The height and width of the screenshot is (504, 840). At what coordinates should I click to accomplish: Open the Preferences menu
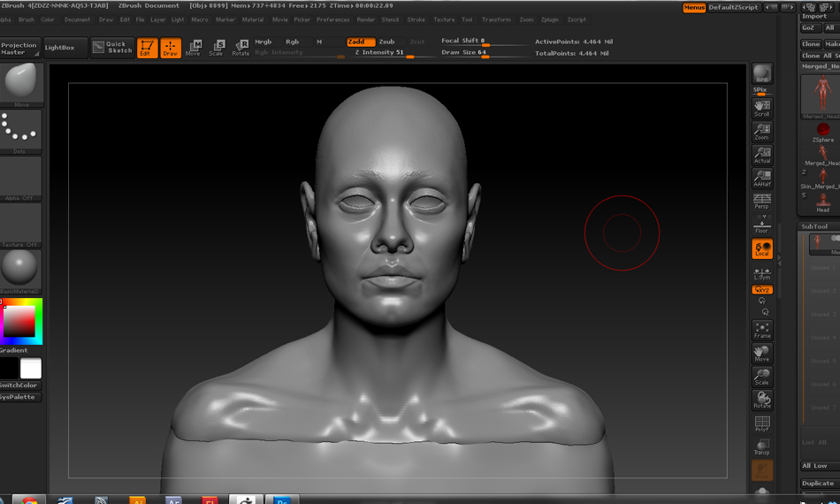(332, 19)
